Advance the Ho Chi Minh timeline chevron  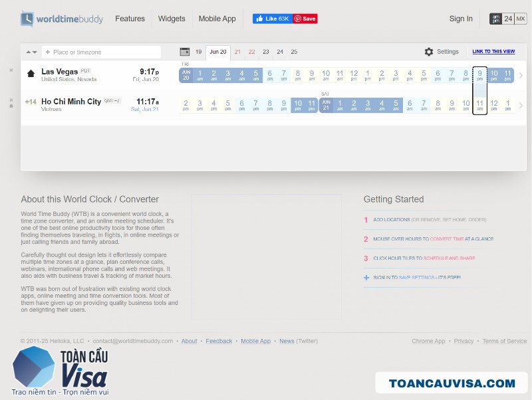(x=521, y=106)
